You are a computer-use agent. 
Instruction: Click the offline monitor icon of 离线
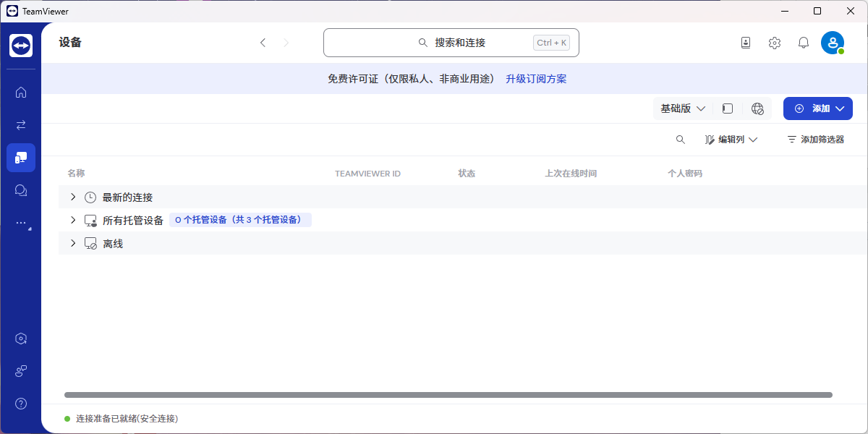(x=90, y=244)
